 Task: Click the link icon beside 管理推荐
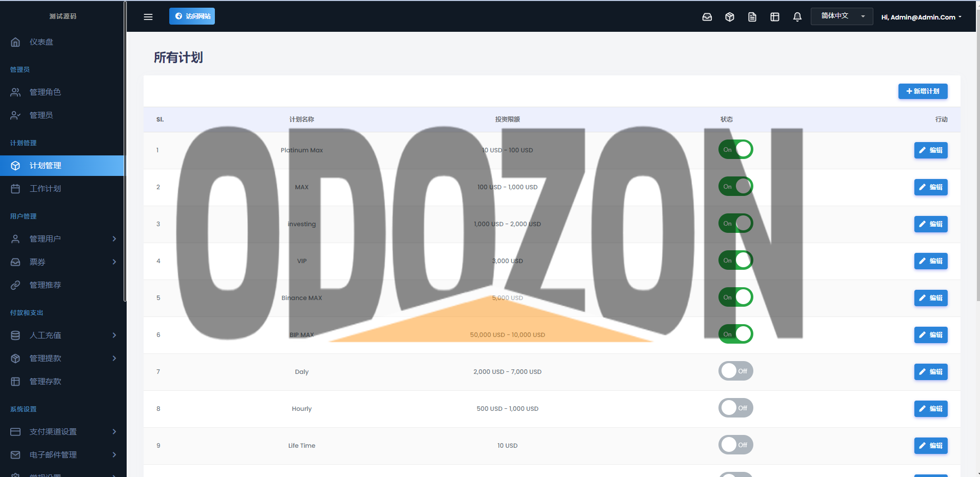click(x=15, y=285)
